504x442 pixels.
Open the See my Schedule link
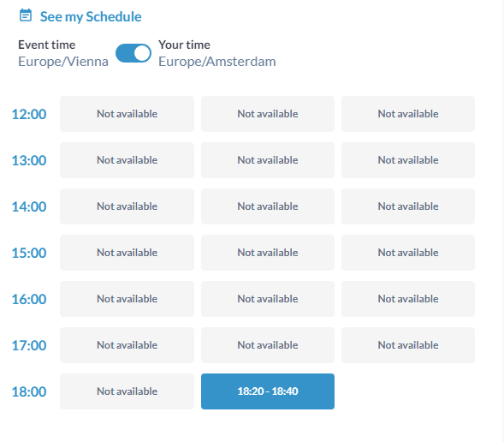pos(91,17)
